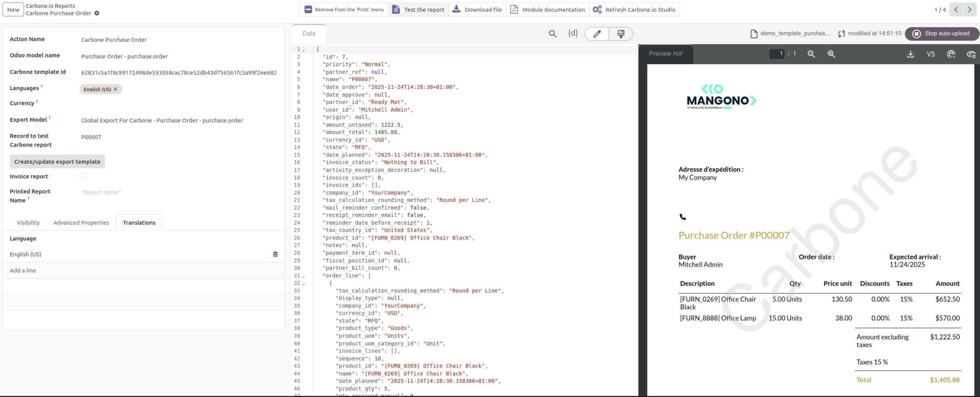
Task: Collapse the root JSON object on line 1
Action: (303, 49)
